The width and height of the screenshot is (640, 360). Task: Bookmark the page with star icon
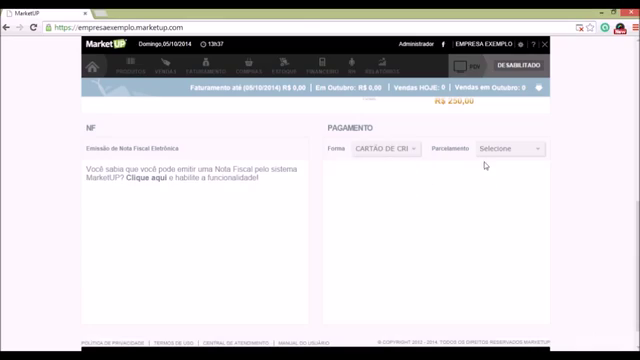590,28
